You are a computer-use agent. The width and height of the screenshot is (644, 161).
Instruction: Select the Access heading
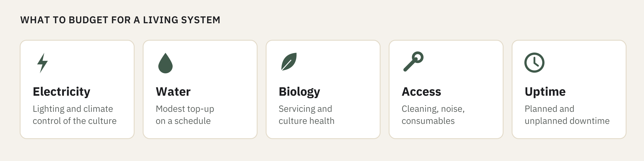(x=421, y=91)
